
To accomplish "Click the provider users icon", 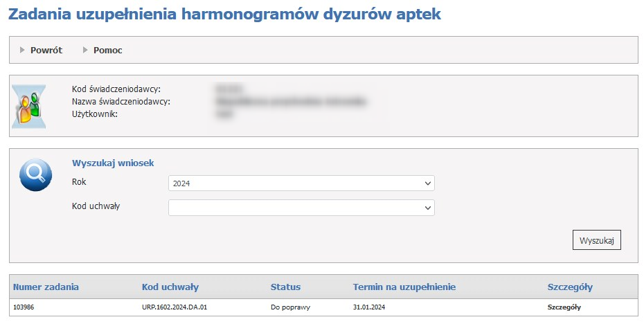I will 29,107.
